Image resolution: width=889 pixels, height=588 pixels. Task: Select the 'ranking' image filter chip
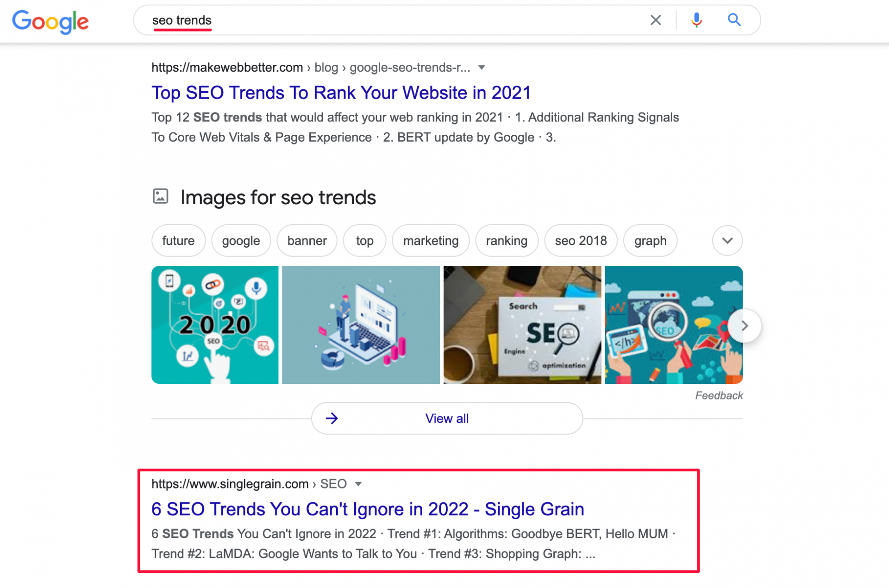507,240
